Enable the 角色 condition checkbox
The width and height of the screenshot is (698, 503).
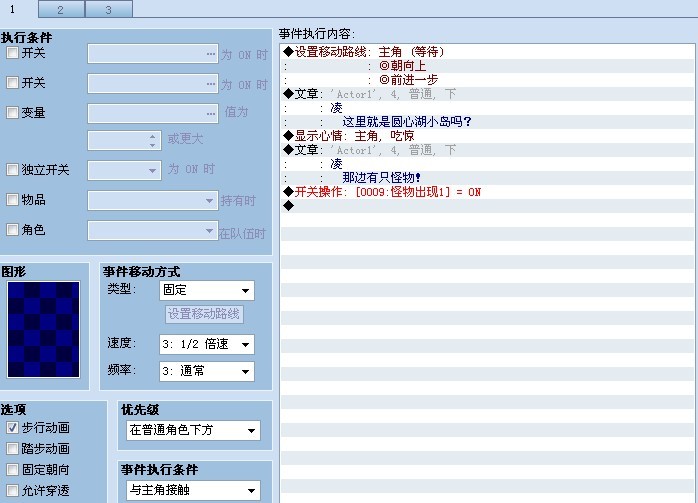pos(12,230)
